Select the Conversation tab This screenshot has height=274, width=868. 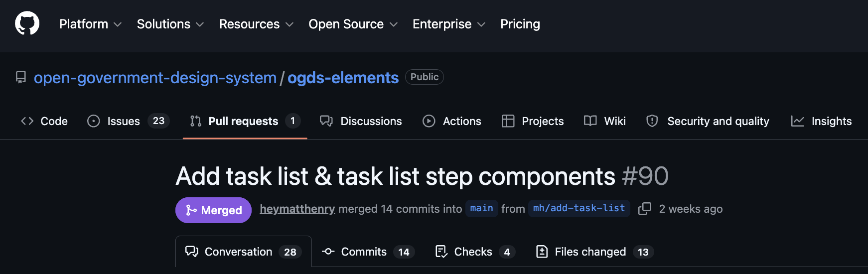(x=244, y=252)
